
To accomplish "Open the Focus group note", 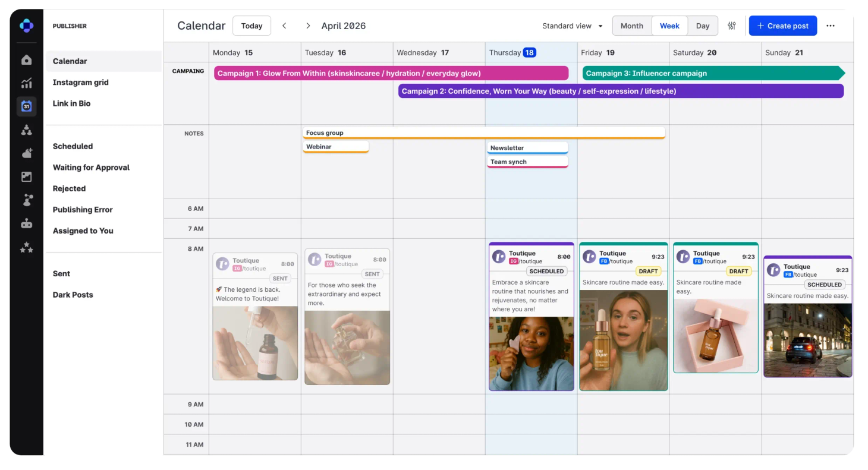I will pos(484,133).
